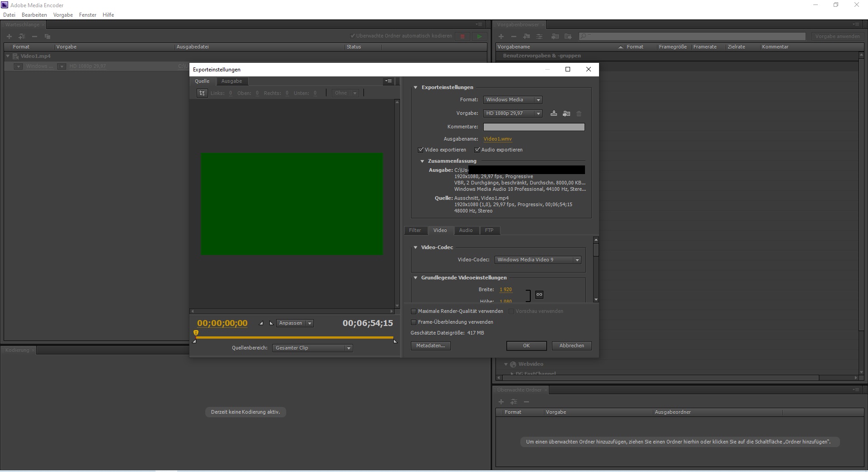Open the Bearbeiten menu
868x472 pixels.
[x=34, y=14]
